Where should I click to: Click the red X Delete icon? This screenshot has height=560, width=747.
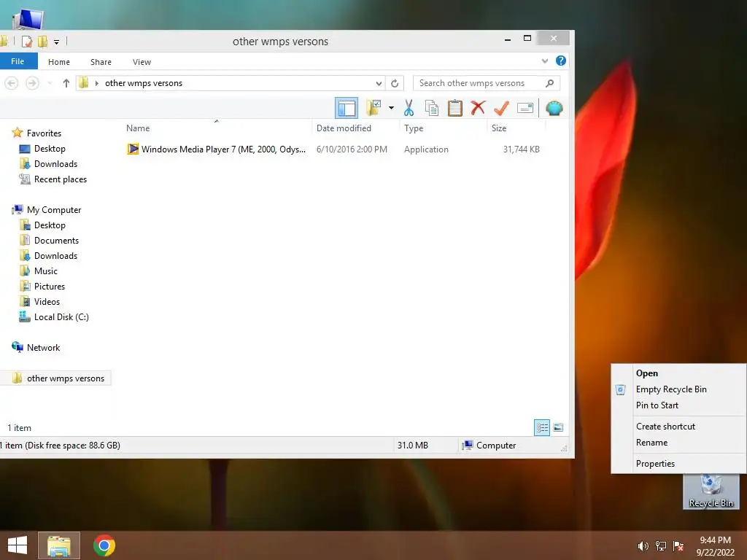click(478, 108)
